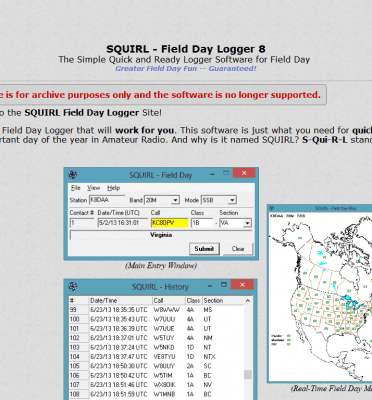Maximize the SQUIRL History window

[x=224, y=285]
